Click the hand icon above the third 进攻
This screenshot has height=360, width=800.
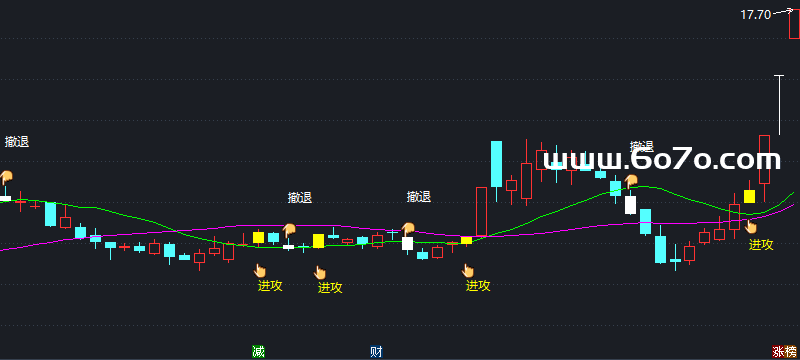(467, 270)
